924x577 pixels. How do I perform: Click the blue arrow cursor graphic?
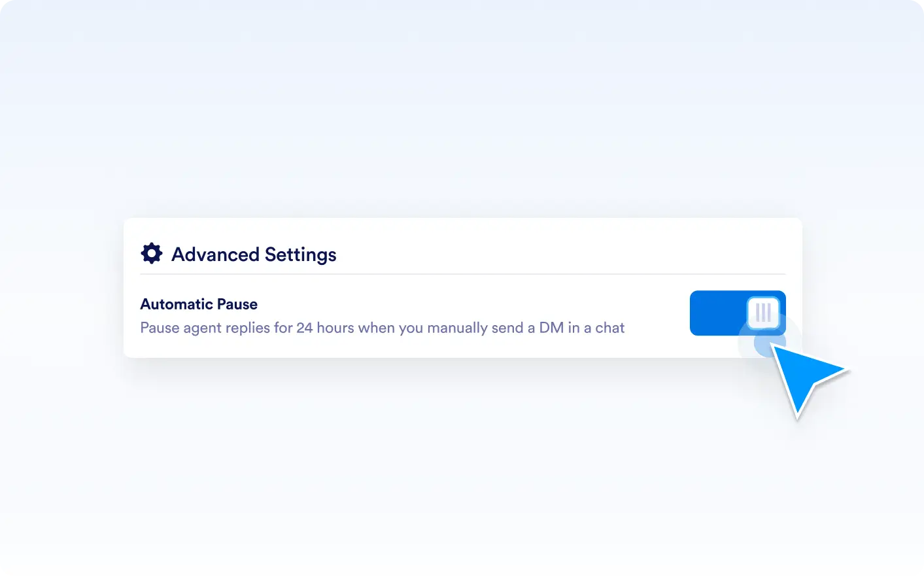coord(808,379)
